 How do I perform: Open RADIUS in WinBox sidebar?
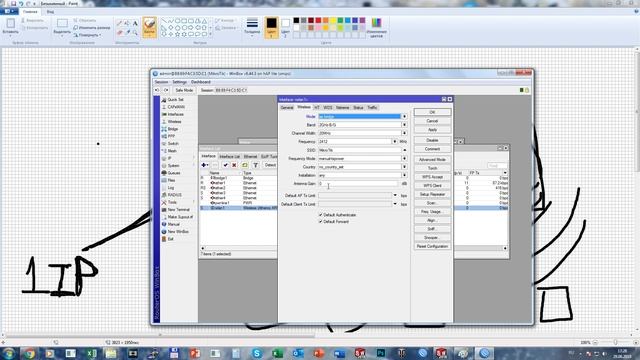[174, 195]
